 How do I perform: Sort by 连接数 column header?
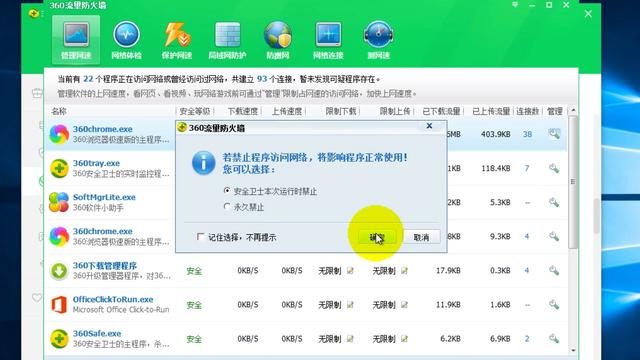pos(527,111)
